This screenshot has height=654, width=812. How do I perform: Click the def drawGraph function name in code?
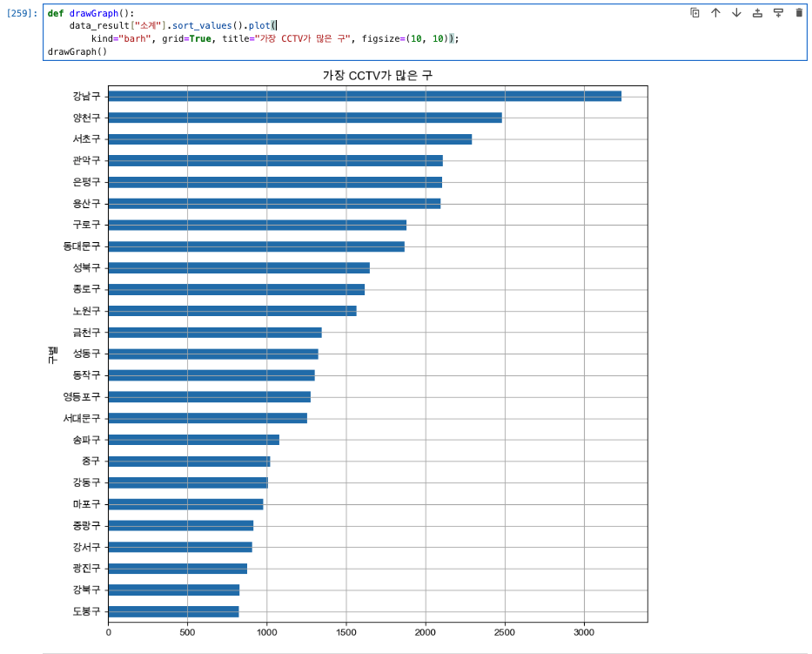tap(94, 13)
